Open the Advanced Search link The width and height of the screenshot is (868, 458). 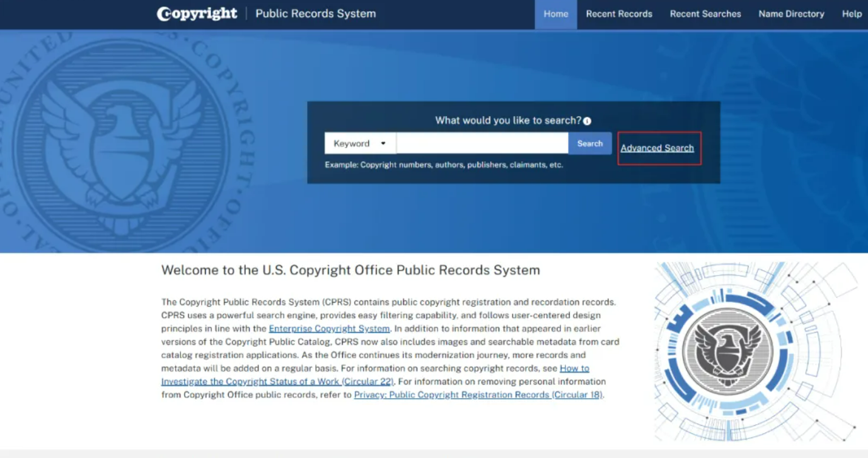(657, 148)
